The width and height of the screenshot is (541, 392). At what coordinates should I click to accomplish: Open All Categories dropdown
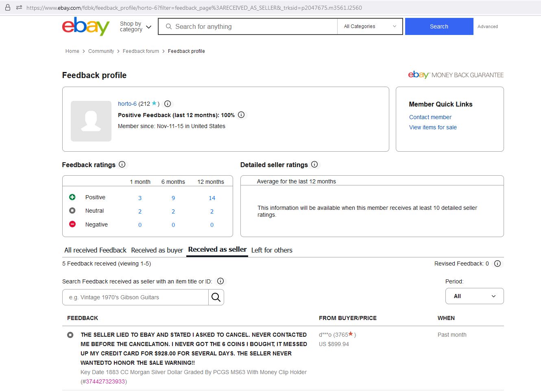click(x=370, y=26)
